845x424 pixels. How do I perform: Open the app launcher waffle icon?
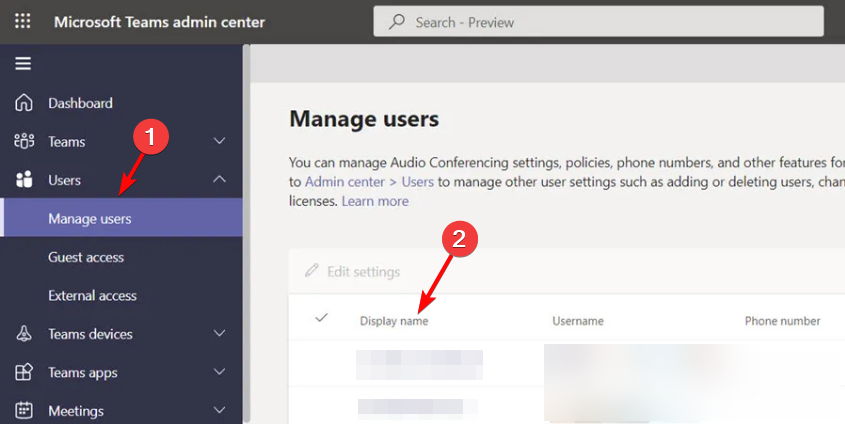click(23, 22)
